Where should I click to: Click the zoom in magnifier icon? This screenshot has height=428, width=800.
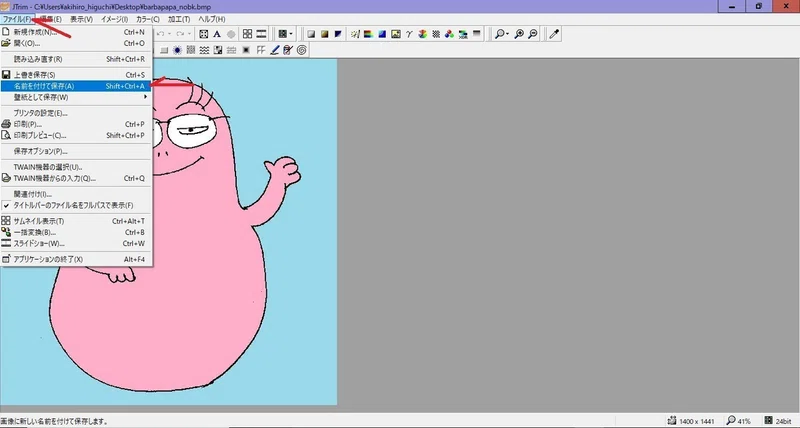(519, 34)
